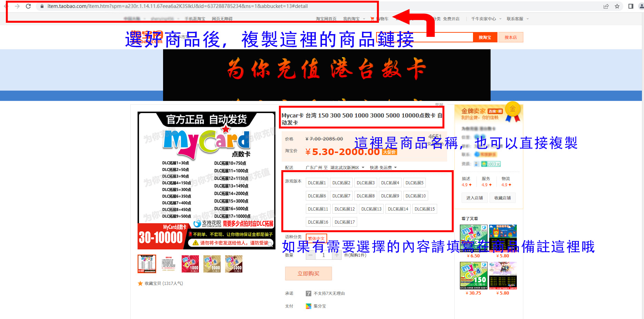This screenshot has width=644, height=319.
Task: Open the browser side panel icon
Action: pyautogui.click(x=631, y=6)
